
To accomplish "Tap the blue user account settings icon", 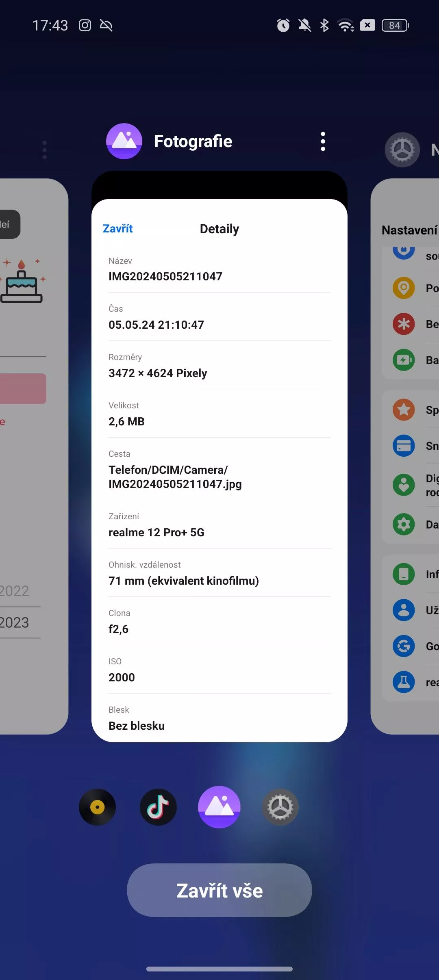I will tap(404, 610).
